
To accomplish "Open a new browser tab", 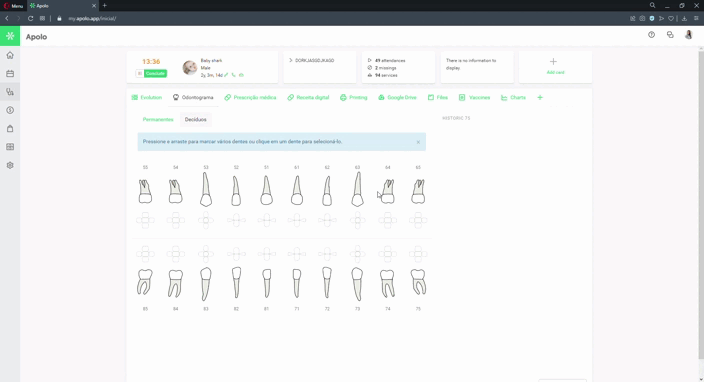I will tap(105, 5).
